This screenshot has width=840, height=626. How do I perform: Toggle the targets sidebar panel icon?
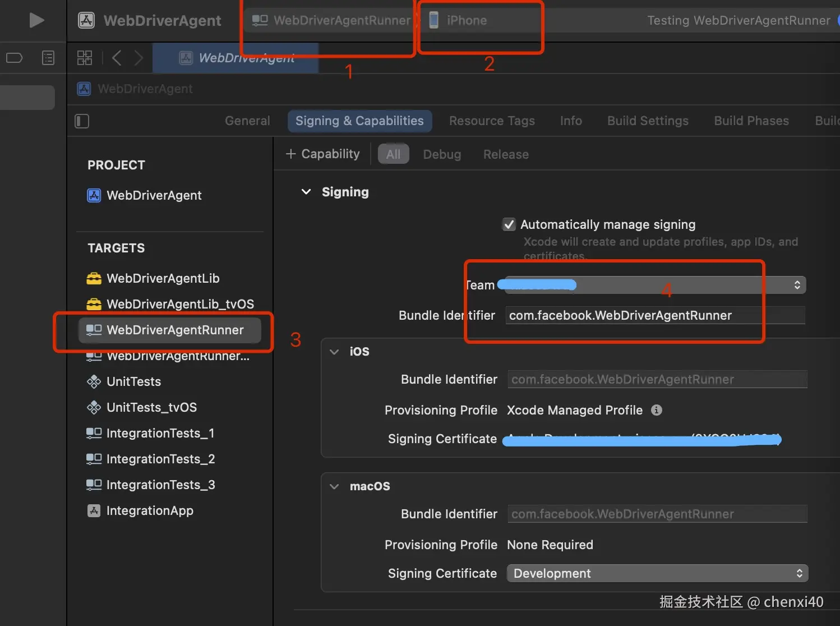pos(82,121)
